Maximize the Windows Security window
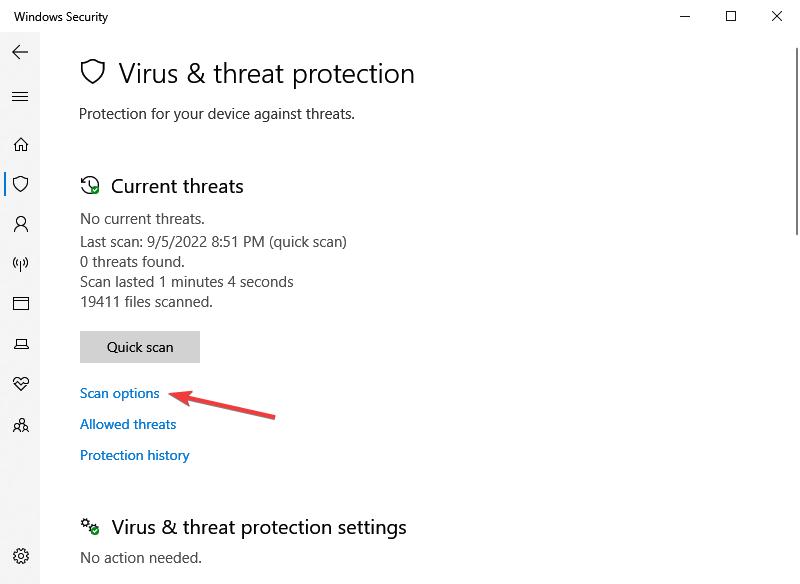The width and height of the screenshot is (800, 584). pyautogui.click(x=731, y=16)
